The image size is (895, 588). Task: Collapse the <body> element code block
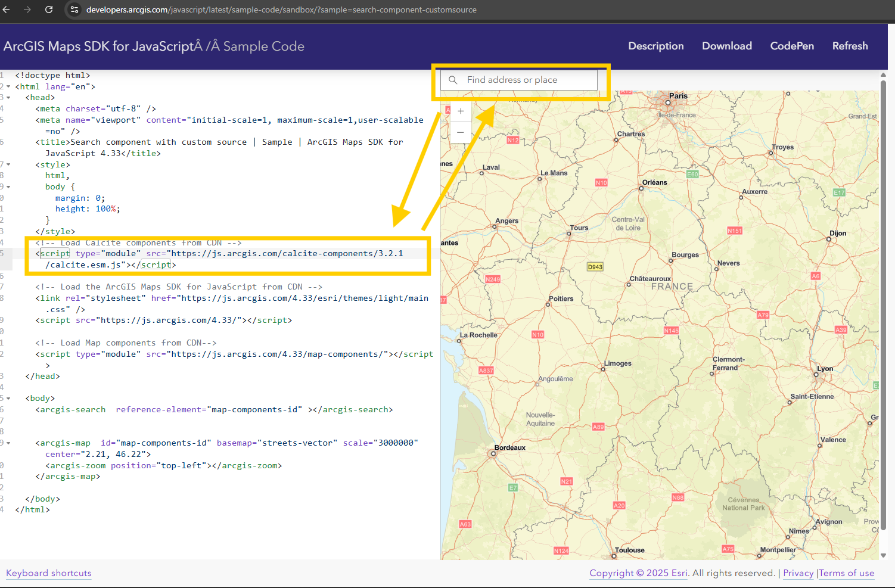[x=8, y=399]
